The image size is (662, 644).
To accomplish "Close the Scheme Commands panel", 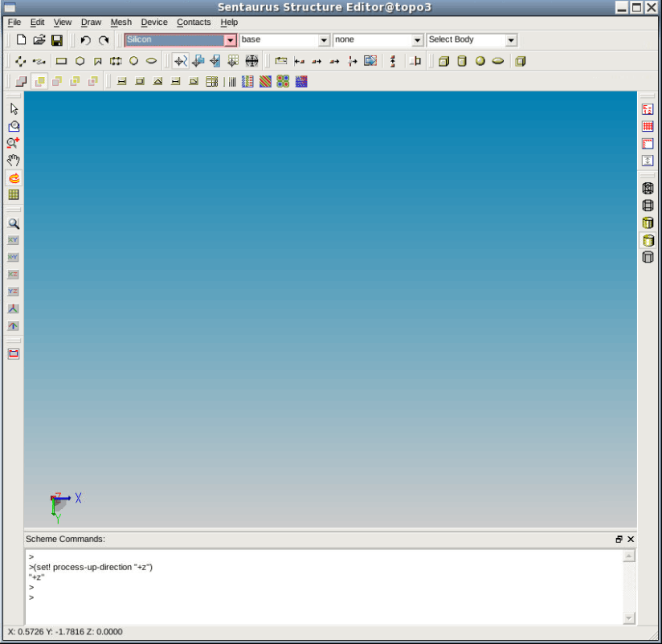I will point(631,540).
